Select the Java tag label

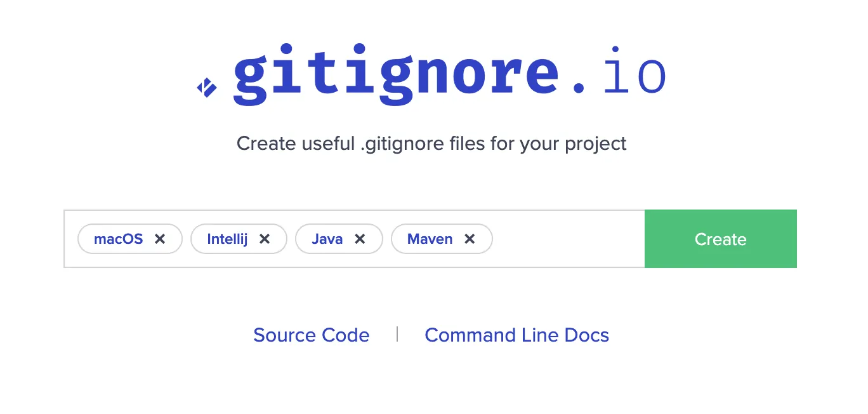click(x=327, y=239)
